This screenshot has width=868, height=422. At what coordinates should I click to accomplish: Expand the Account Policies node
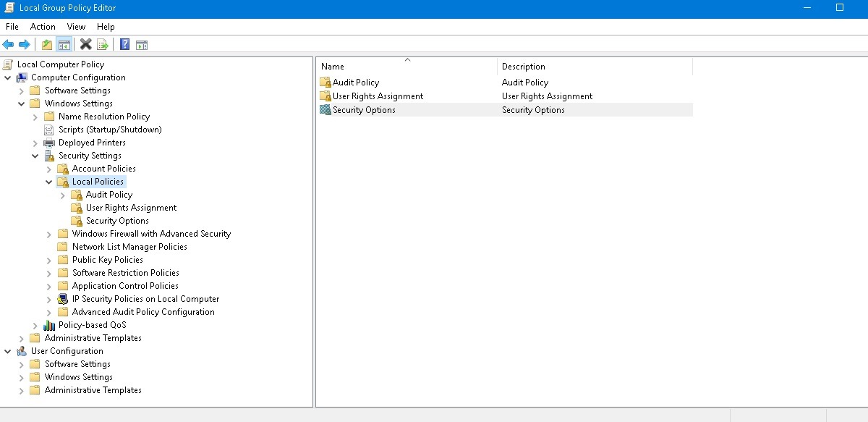[48, 168]
